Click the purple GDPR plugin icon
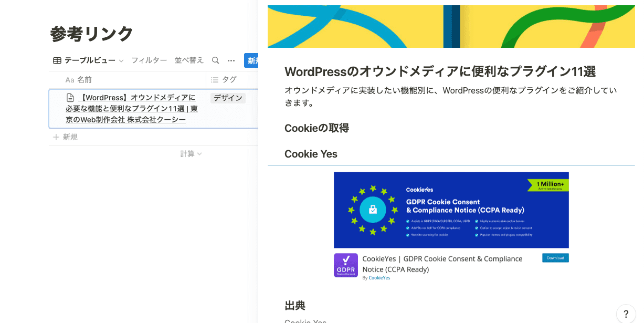This screenshot has height=323, width=644. pyautogui.click(x=346, y=265)
